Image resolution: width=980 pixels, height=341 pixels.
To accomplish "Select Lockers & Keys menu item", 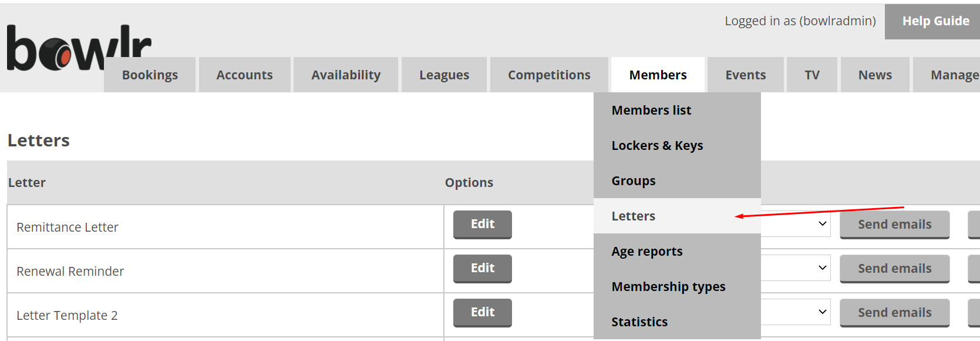I will point(657,146).
